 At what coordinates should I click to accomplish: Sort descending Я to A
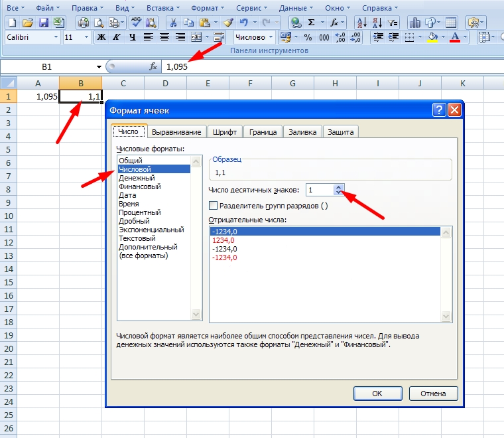[x=377, y=23]
